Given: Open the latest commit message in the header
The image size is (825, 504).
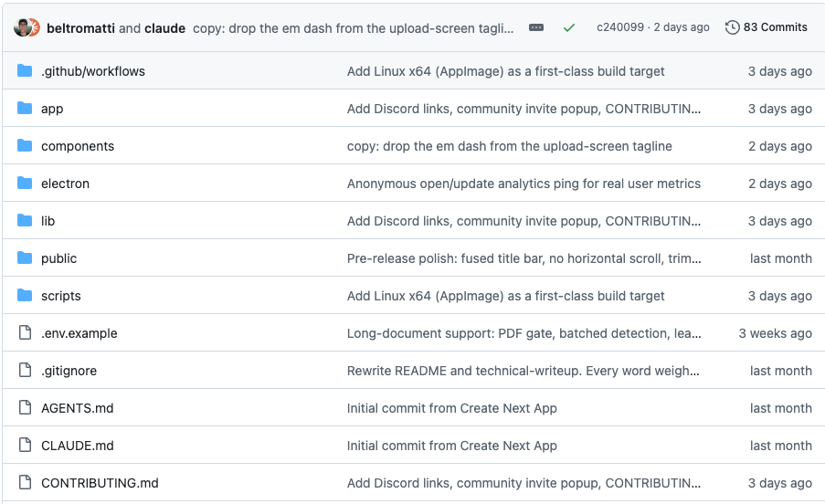Looking at the screenshot, I should pyautogui.click(x=353, y=28).
